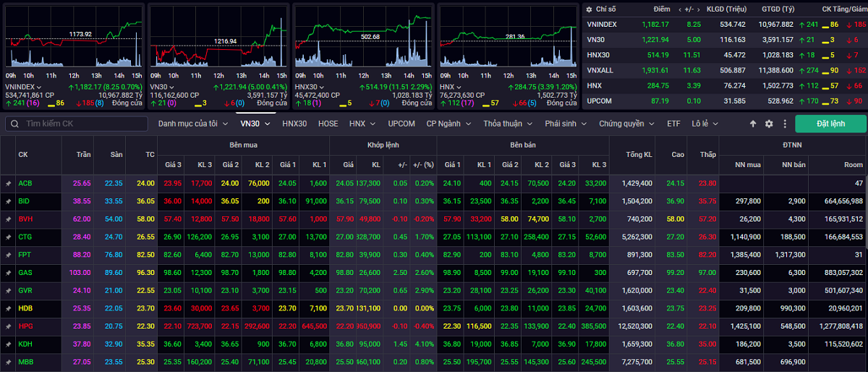Screen dimensions: 868x372
Task: Open MBB stock symbol details
Action: [25, 362]
